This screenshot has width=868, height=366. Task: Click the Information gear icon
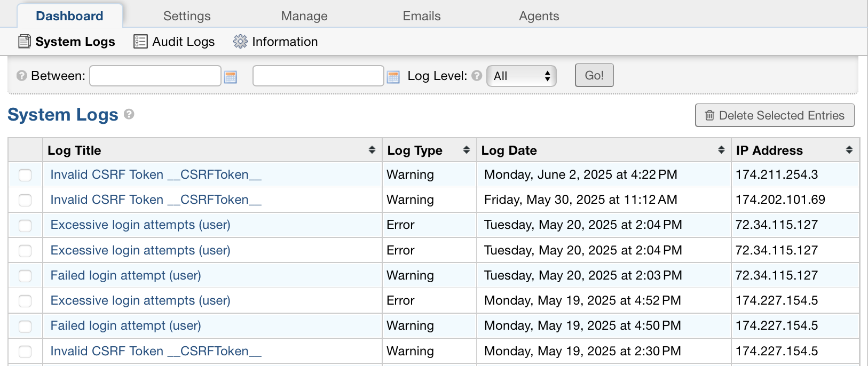tap(240, 42)
